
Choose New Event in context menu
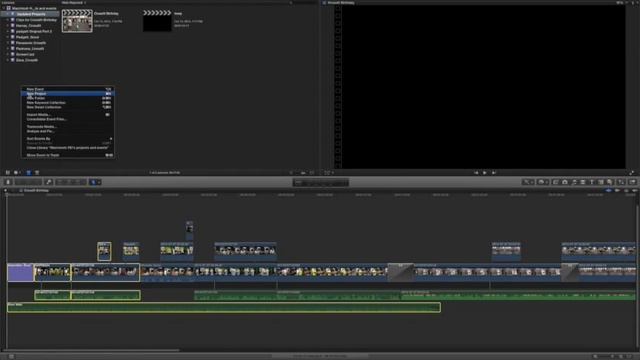(x=68, y=89)
